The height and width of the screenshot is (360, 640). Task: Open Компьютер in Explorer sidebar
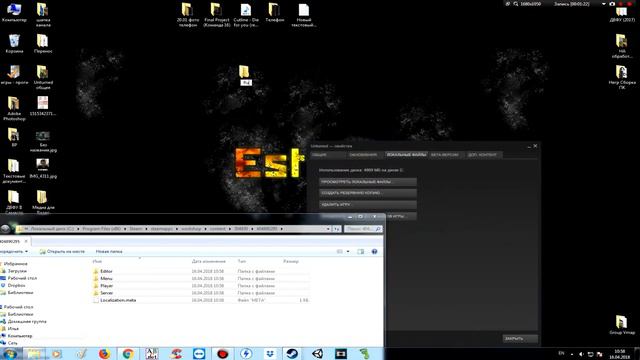[17, 336]
